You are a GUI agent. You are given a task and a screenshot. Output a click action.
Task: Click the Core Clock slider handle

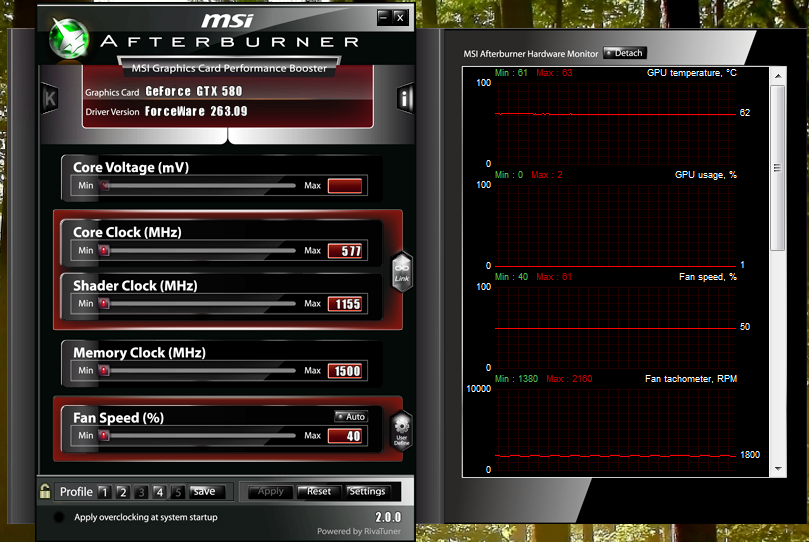105,251
